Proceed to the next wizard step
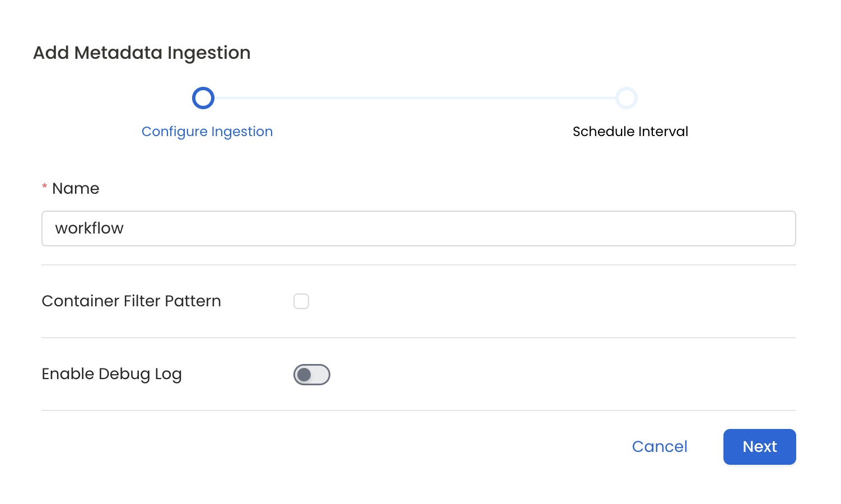This screenshot has height=504, width=841. (759, 446)
